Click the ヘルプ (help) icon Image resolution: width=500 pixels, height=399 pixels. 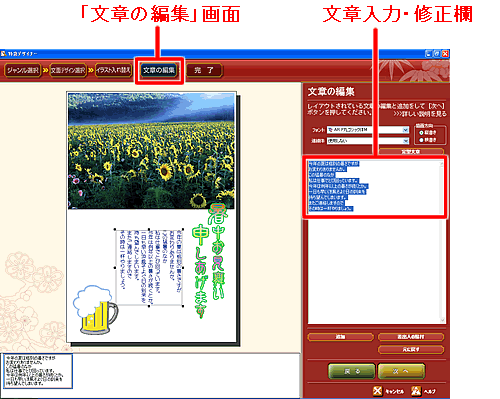pyautogui.click(x=416, y=391)
